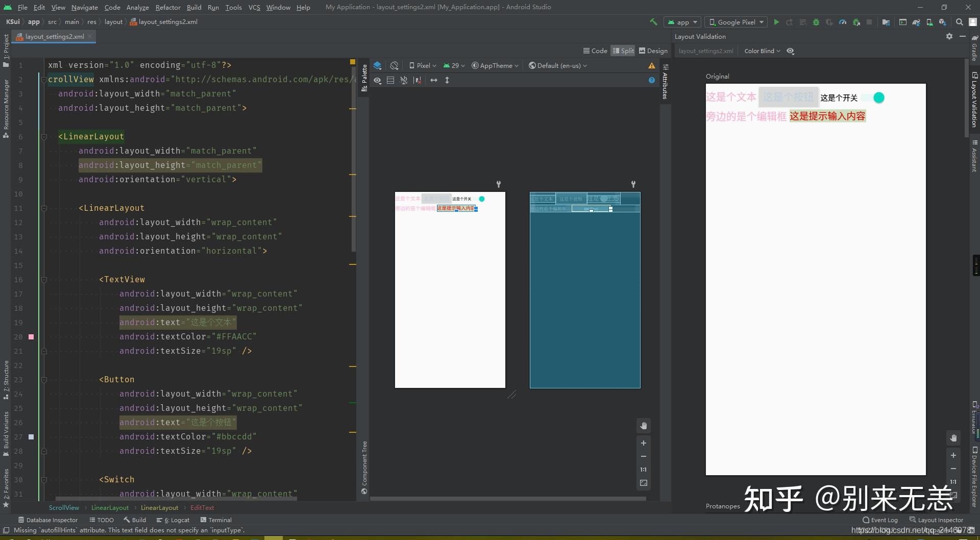
Task: Select design surface layers icon
Action: tap(377, 65)
